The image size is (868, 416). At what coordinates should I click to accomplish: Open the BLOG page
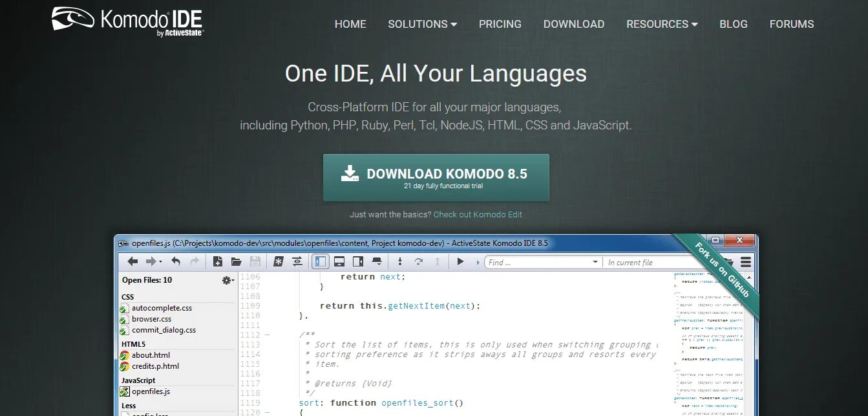[x=734, y=24]
